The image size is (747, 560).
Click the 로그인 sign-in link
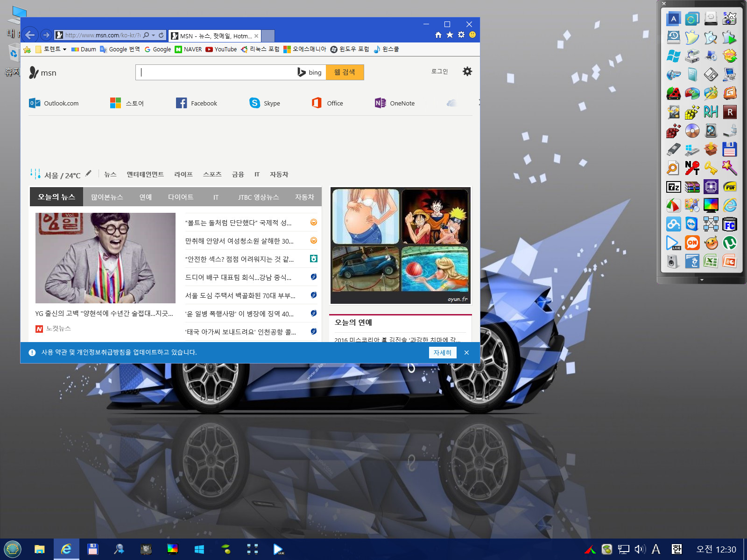tap(439, 71)
